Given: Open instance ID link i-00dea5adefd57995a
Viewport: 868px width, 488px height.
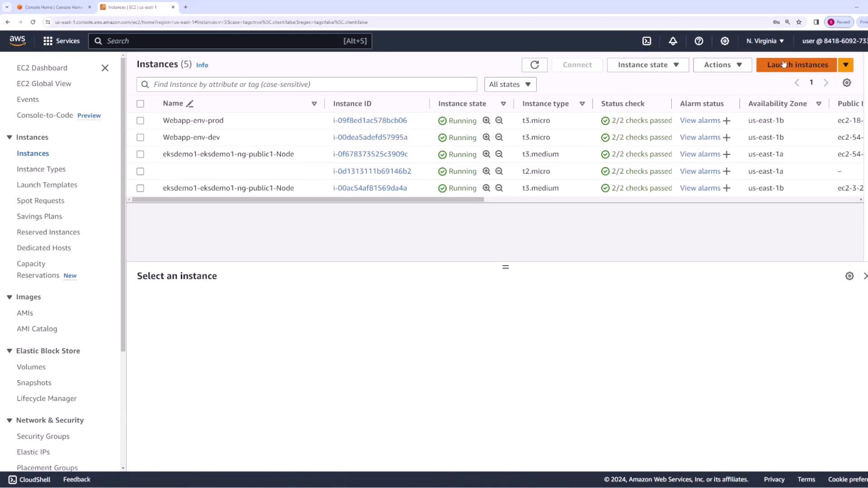Looking at the screenshot, I should point(370,137).
